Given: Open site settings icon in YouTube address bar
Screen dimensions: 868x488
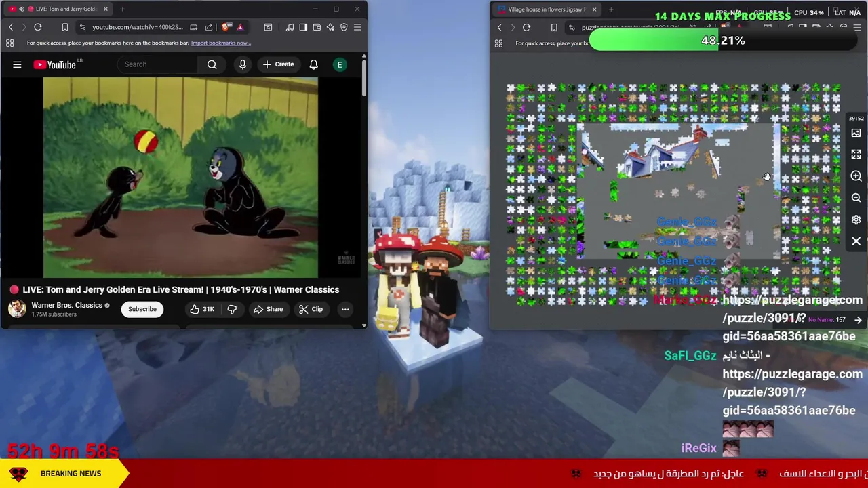Looking at the screenshot, I should [x=82, y=27].
